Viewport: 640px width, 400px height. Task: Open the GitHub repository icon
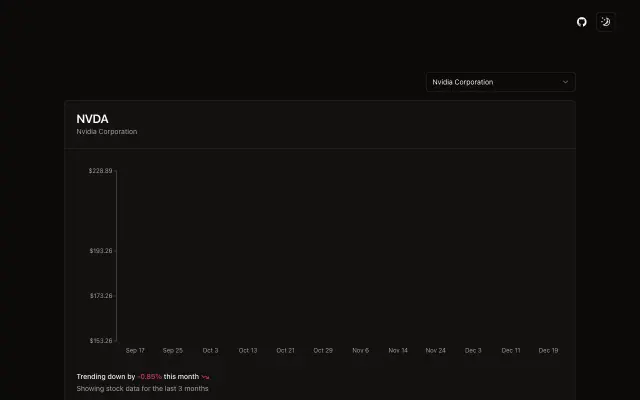582,22
